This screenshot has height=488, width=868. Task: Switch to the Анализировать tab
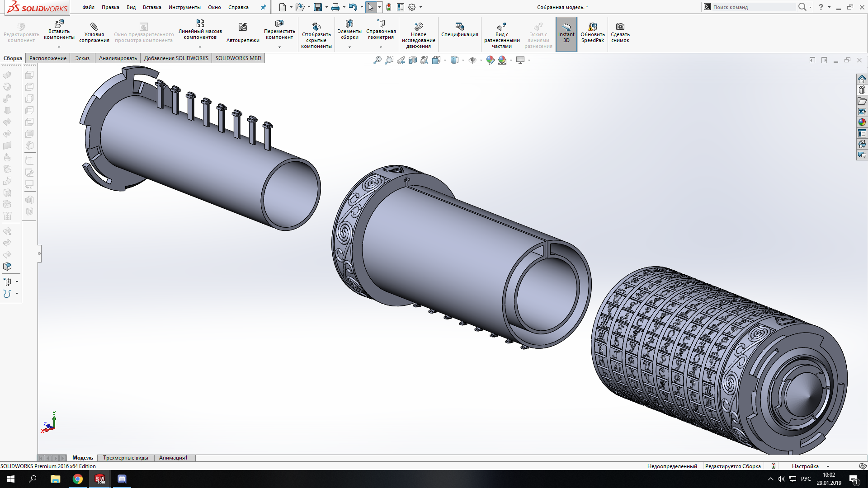coord(118,58)
